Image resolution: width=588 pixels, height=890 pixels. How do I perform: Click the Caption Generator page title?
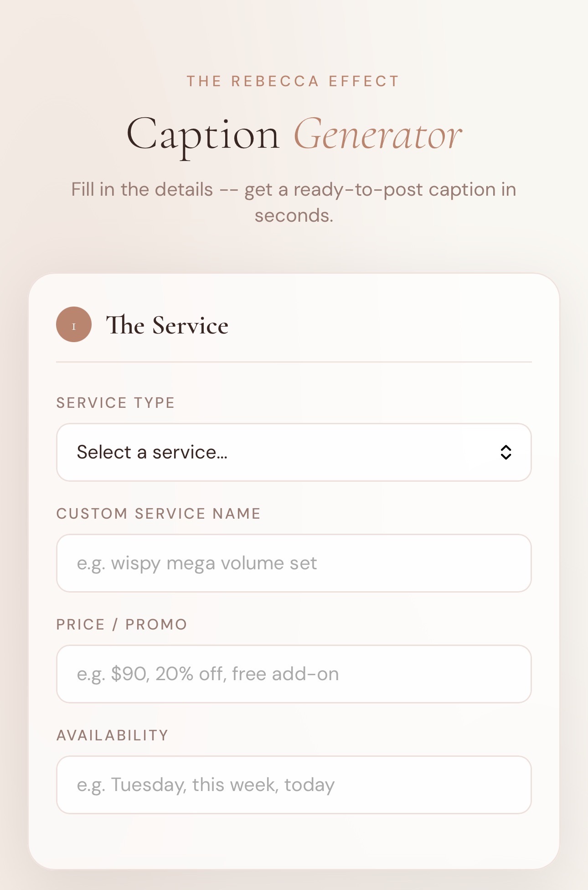point(294,135)
